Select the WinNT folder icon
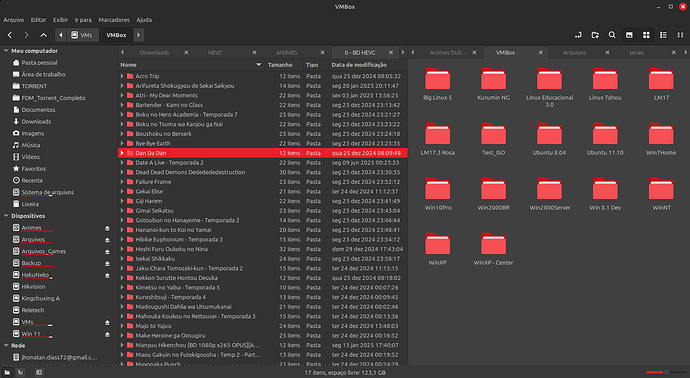This screenshot has width=690, height=378. point(661,189)
